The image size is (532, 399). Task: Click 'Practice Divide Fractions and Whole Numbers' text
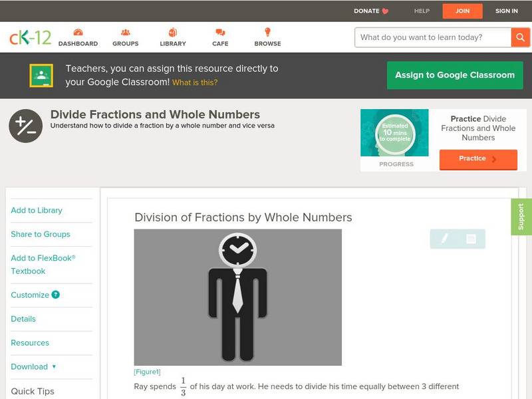tap(478, 128)
